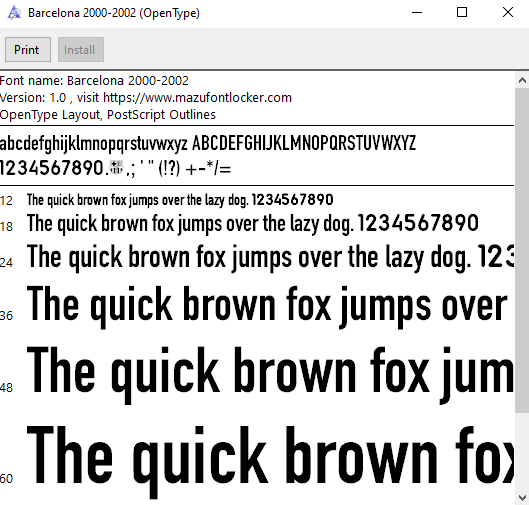Screen dimensions: 529x505
Task: Close the Barcelona 2000-2002 window
Action: tap(508, 13)
